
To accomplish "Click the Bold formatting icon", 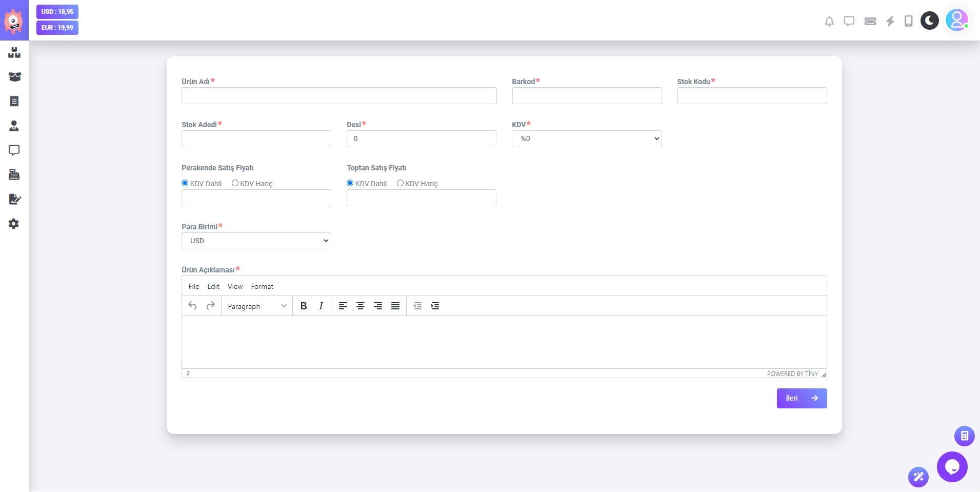I will pos(304,306).
